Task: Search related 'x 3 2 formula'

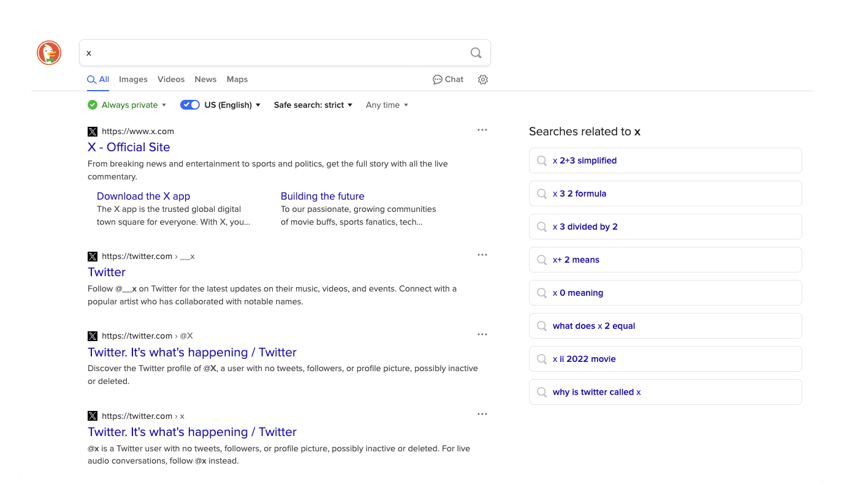Action: [x=665, y=194]
